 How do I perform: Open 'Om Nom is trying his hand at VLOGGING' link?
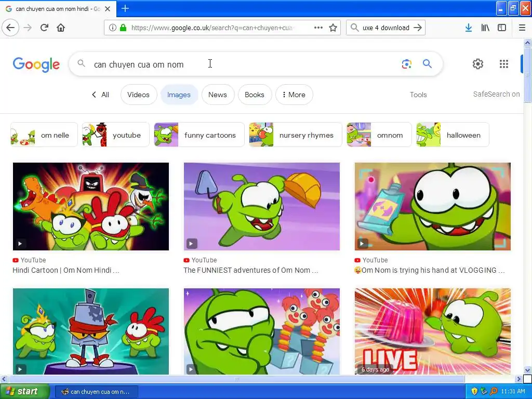430,270
